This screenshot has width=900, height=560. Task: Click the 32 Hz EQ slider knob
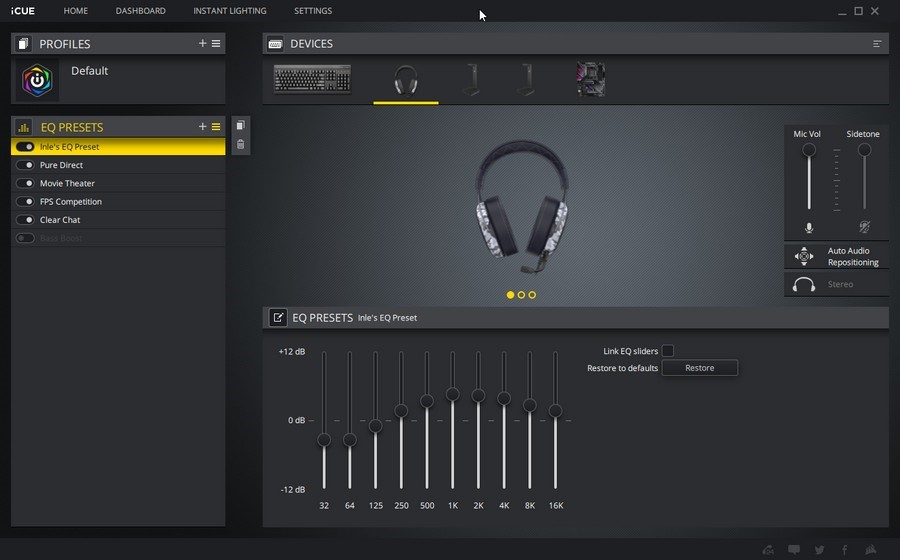coord(324,440)
